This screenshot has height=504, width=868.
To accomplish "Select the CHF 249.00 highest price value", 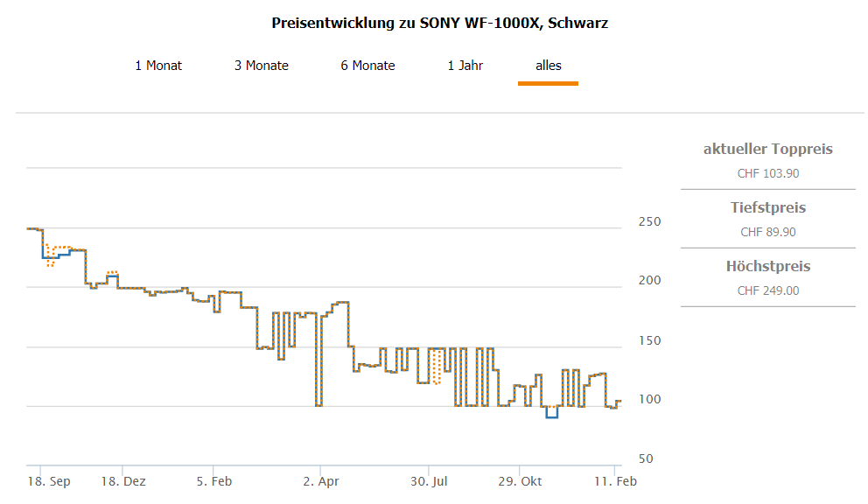I will click(x=767, y=290).
